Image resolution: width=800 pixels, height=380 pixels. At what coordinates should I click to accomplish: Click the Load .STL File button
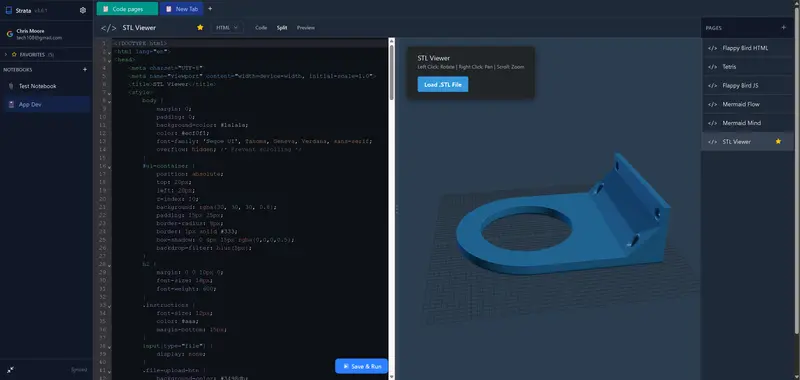click(442, 85)
